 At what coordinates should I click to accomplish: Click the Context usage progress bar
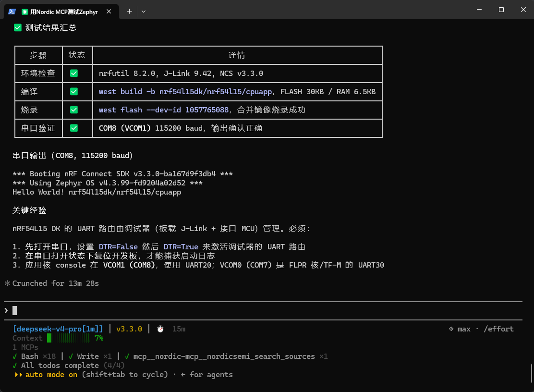(x=69, y=338)
